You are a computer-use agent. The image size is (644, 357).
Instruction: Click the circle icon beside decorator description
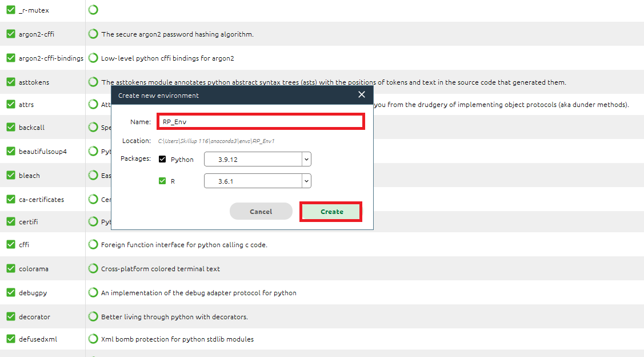[x=93, y=317]
